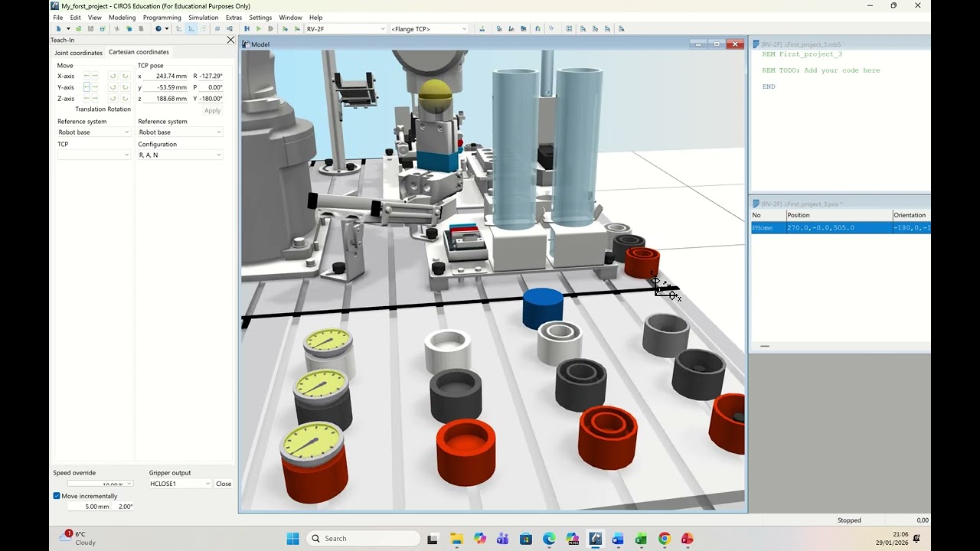The height and width of the screenshot is (551, 980).
Task: Rotate counterclockwise about the Z-axis
Action: 113,99
